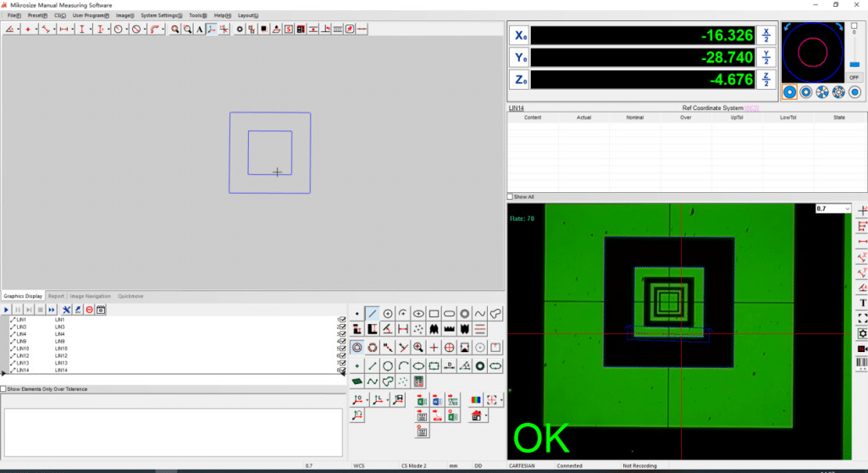Check the Show All checkbox
This screenshot has width=868, height=473.
[x=510, y=196]
